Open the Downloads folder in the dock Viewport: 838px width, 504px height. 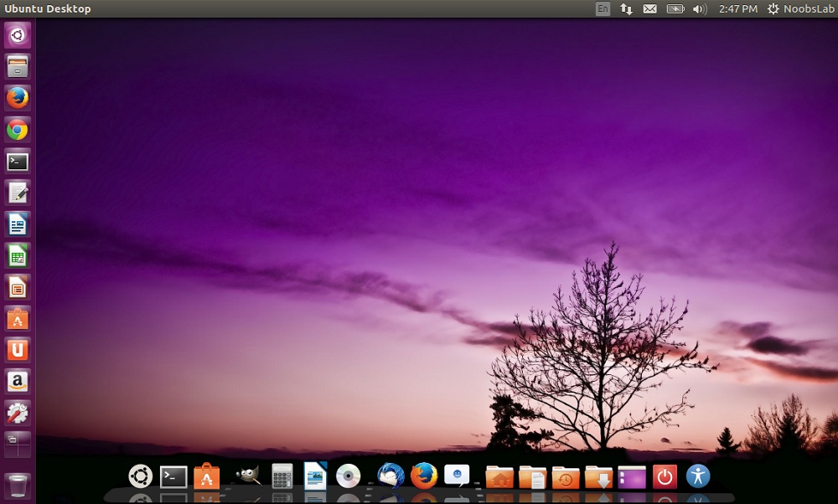[x=598, y=477]
